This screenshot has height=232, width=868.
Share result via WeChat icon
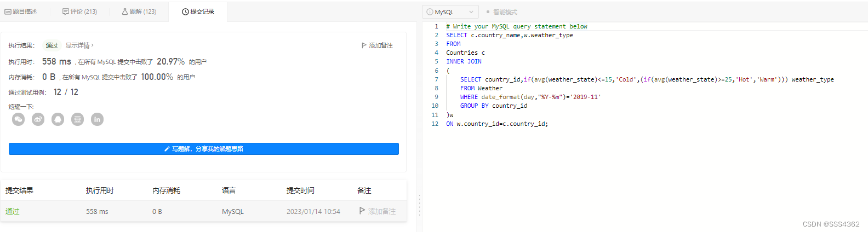point(19,119)
